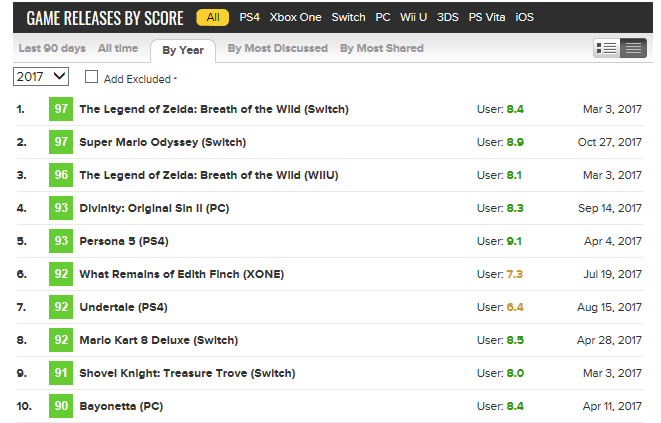This screenshot has width=661, height=423.
Task: Filter releases by PS4
Action: tap(250, 17)
